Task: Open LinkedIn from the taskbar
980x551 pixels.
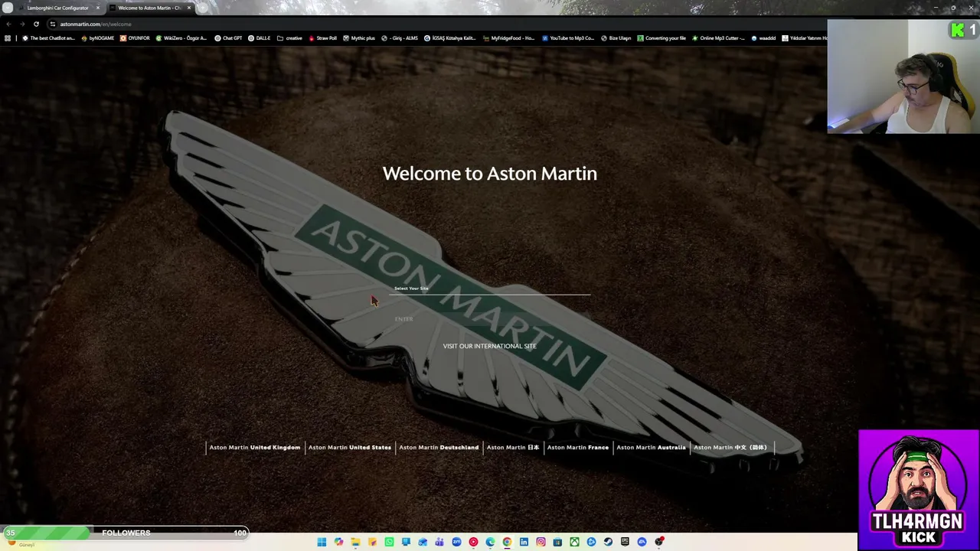Action: click(x=524, y=542)
